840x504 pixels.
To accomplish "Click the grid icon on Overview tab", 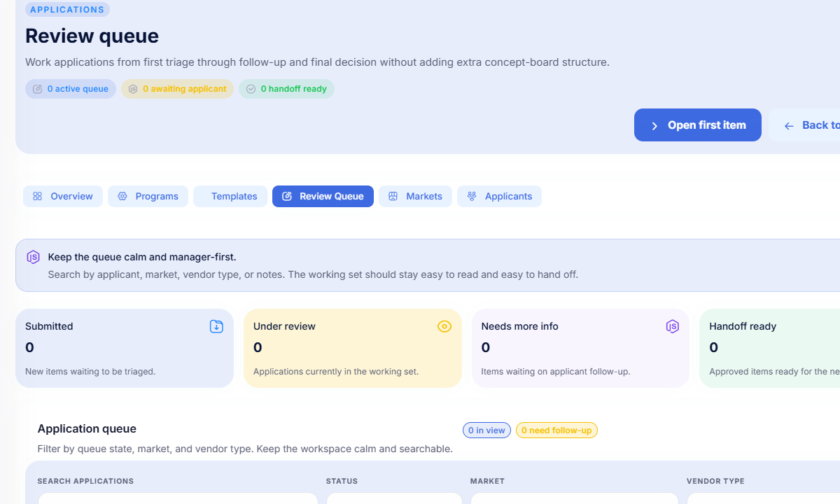I will 38,197.
